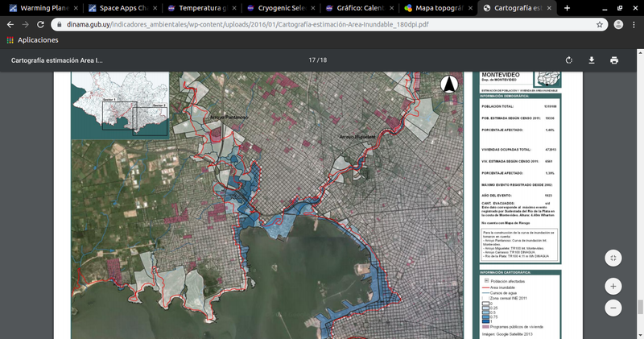
Task: Switch to the Warming Plane tab
Action: point(44,8)
